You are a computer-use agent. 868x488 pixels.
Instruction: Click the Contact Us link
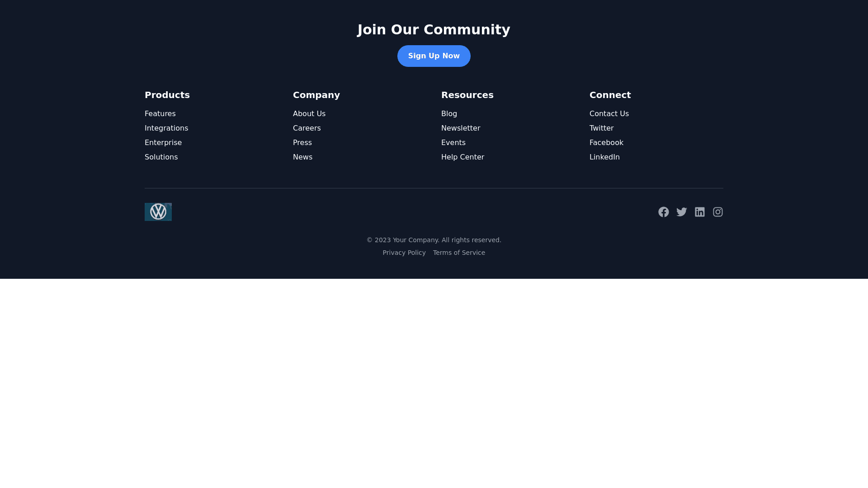click(609, 114)
